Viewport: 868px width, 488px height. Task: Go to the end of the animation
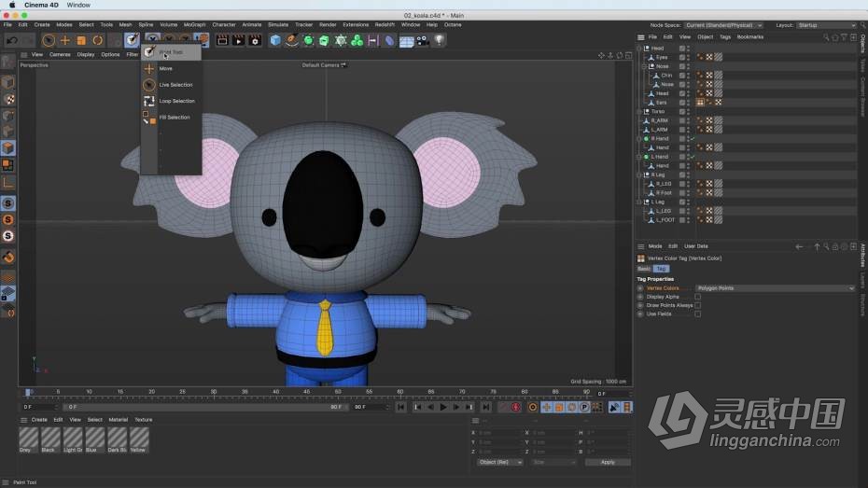[485, 407]
